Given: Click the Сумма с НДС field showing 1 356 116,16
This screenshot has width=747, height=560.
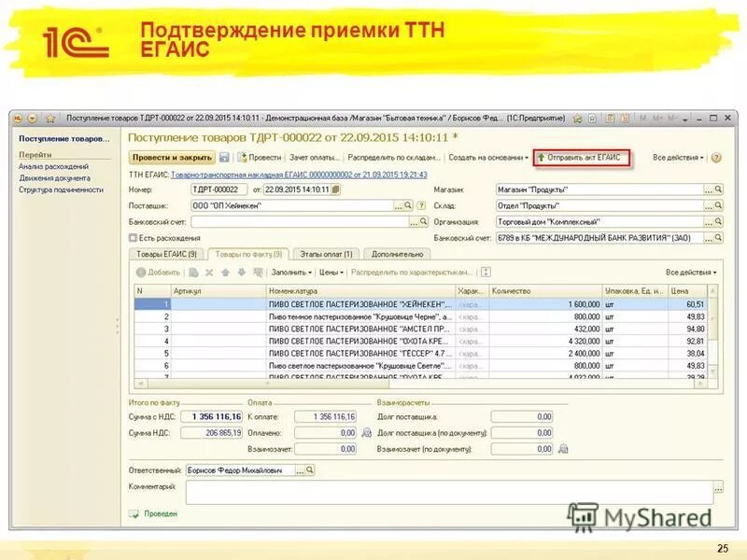Looking at the screenshot, I should coord(212,416).
